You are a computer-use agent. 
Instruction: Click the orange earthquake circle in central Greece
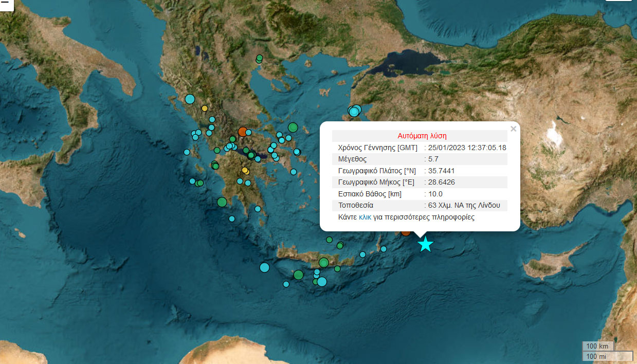click(242, 132)
